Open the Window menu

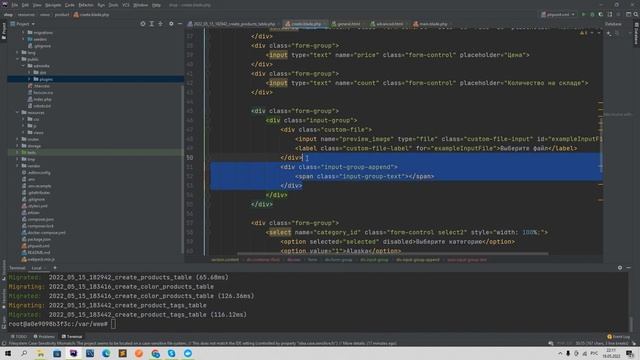point(140,5)
